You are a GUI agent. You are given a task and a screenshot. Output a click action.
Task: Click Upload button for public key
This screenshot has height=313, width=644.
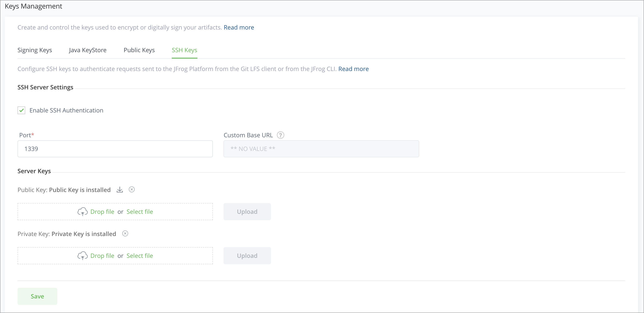click(247, 212)
